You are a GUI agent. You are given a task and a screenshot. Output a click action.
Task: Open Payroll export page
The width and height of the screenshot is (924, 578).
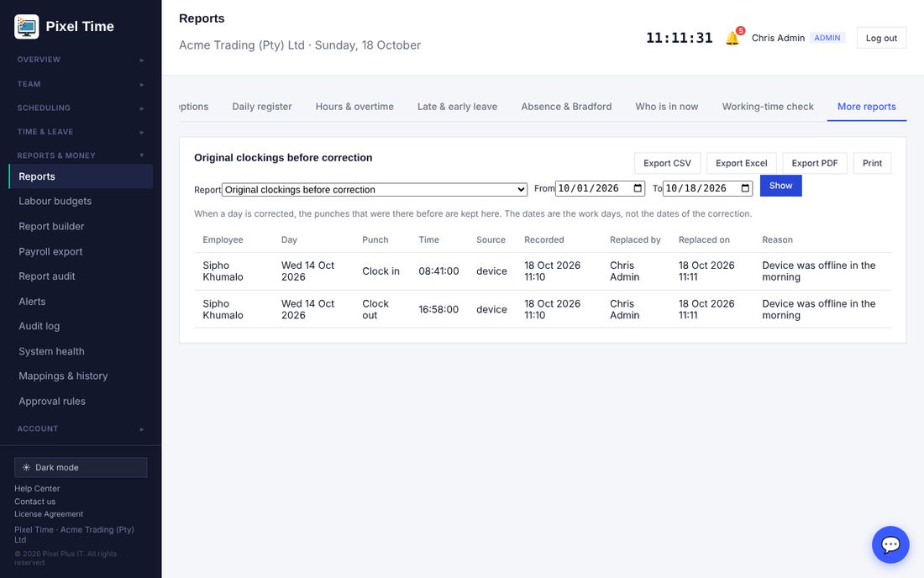(81, 251)
